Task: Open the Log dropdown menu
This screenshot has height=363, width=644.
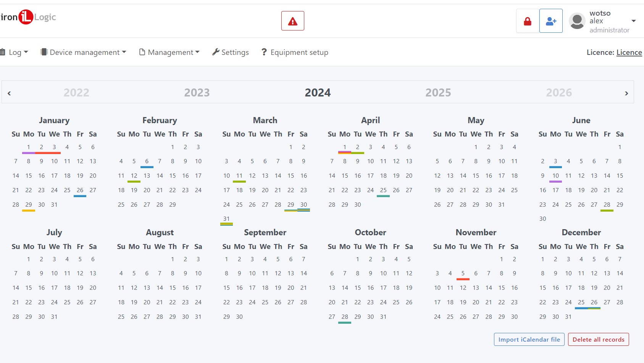Action: click(15, 52)
